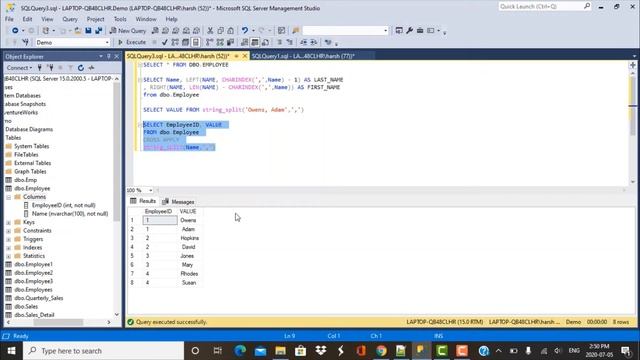Open the solution configurations combo box arrow

coord(385,31)
